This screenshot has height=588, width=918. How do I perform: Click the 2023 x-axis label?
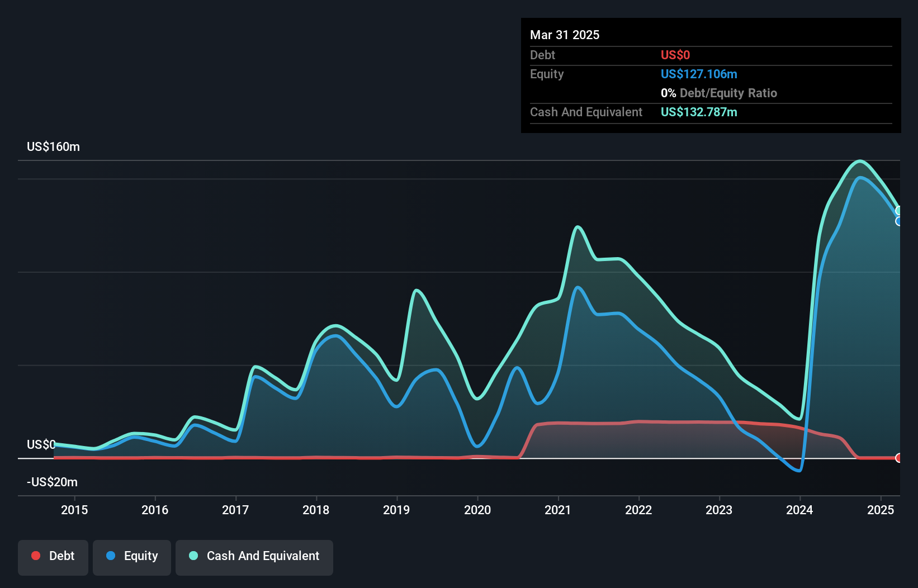(x=719, y=510)
